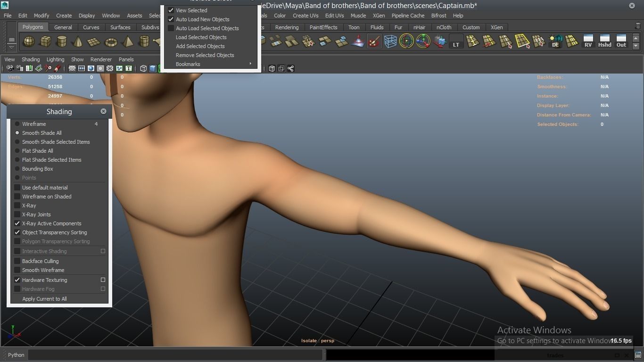This screenshot has height=362, width=644.
Task: Open the DE shelf button
Action: [555, 41]
